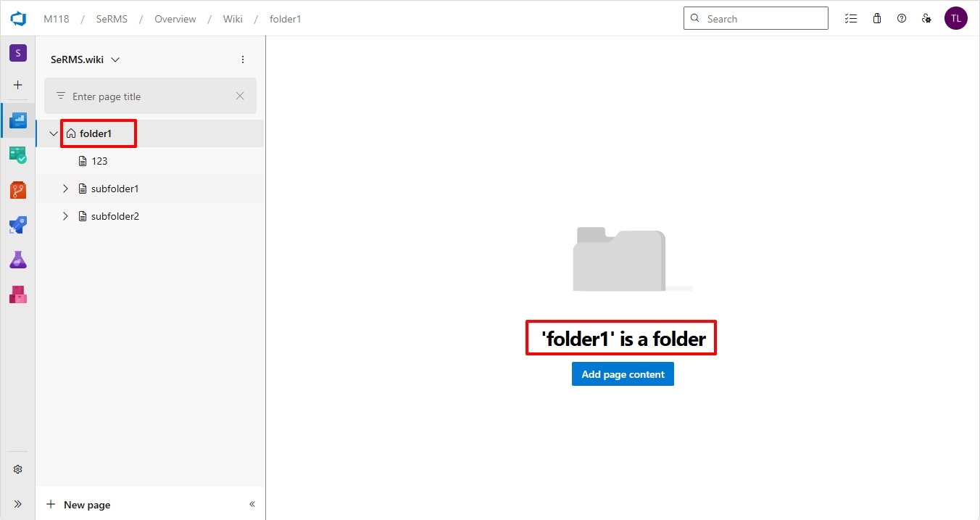This screenshot has height=520, width=980.
Task: Open Azure DevOps home logo
Action: coord(18,19)
